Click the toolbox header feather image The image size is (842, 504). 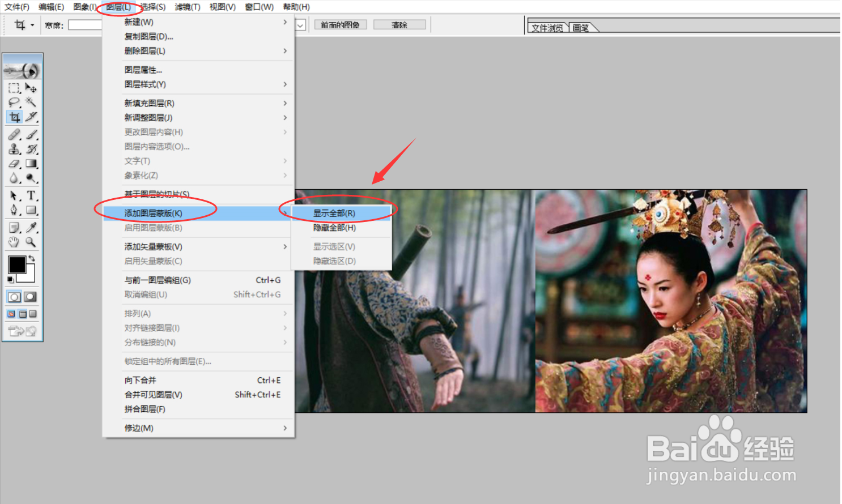pyautogui.click(x=23, y=71)
